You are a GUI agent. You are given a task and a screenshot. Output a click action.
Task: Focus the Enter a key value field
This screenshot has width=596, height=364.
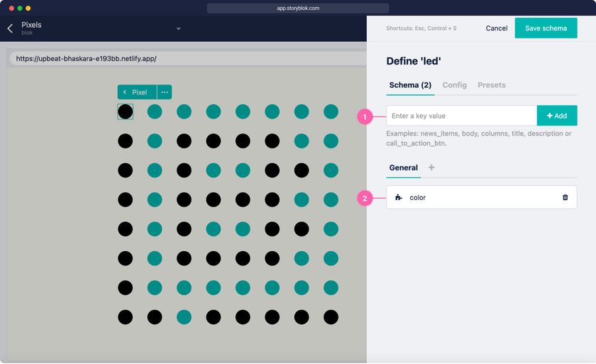[461, 116]
